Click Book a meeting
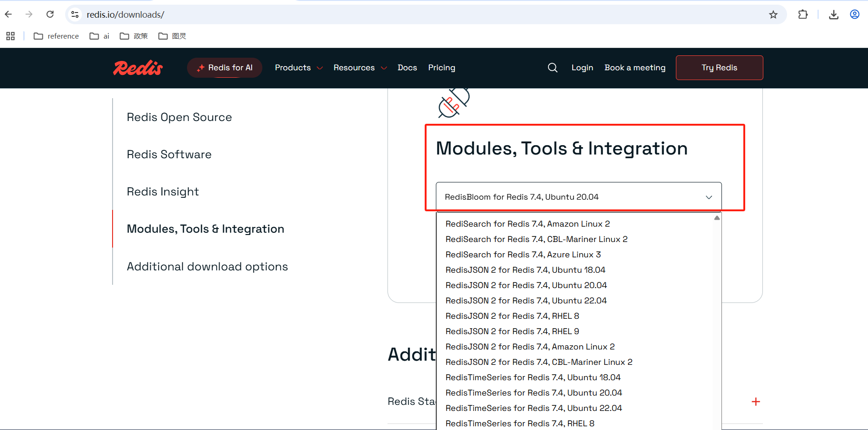Viewport: 868px width, 430px height. [x=635, y=68]
